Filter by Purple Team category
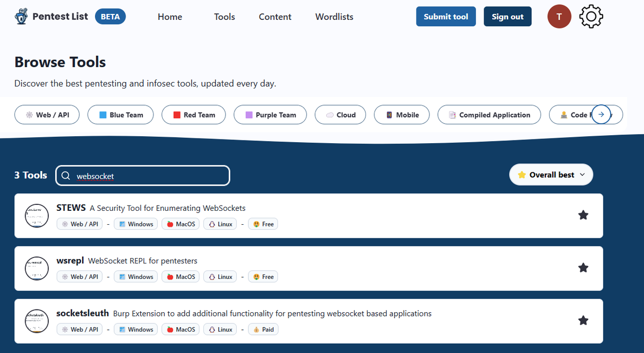644x353 pixels. tap(270, 115)
